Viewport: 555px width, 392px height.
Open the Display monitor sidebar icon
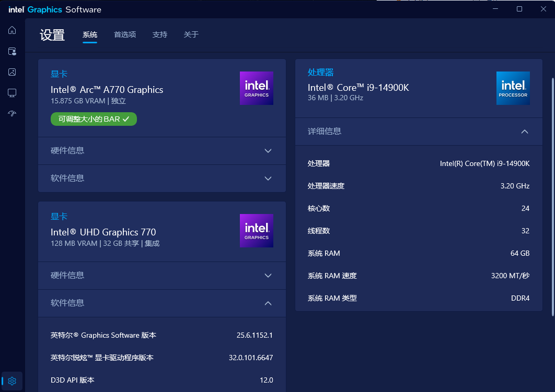tap(12, 93)
